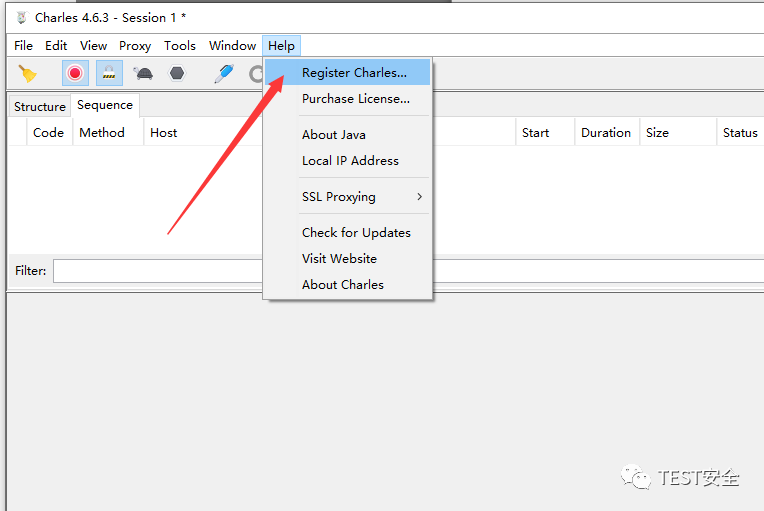This screenshot has width=764, height=511.
Task: Open the Edit menu
Action: (56, 46)
